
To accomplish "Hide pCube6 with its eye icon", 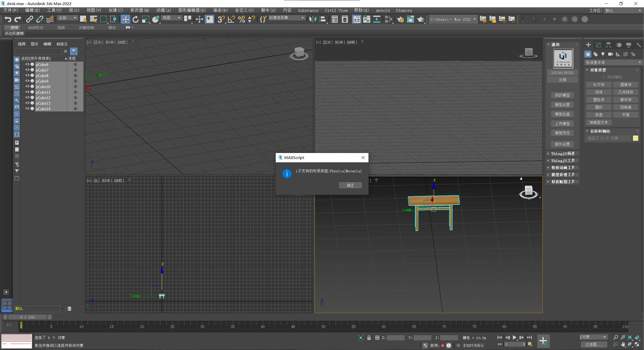I will [x=27, y=64].
